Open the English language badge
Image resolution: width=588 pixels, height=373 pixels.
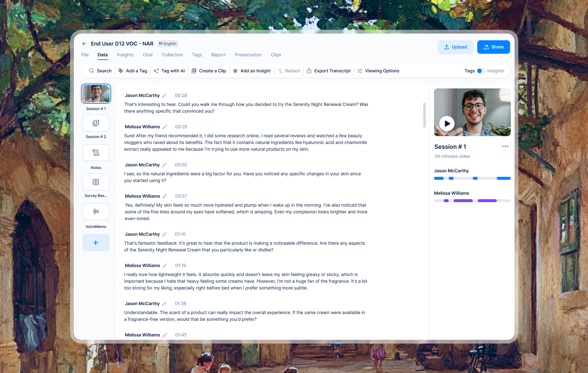pos(168,44)
